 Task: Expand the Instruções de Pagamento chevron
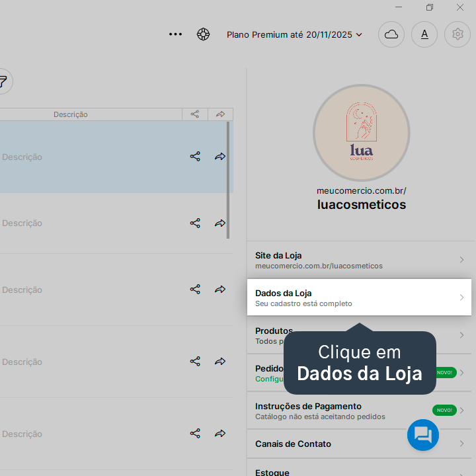461,411
